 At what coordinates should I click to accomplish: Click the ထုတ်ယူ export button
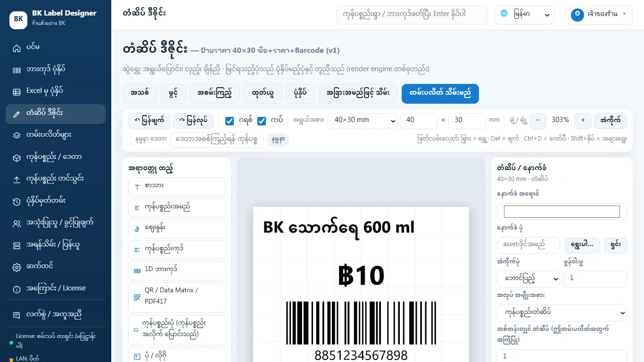coord(263,93)
